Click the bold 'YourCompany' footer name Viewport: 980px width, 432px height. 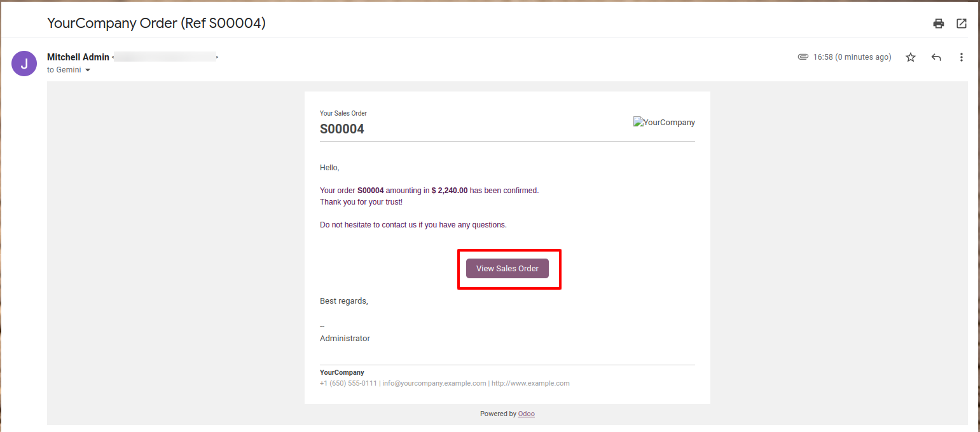[x=342, y=372]
